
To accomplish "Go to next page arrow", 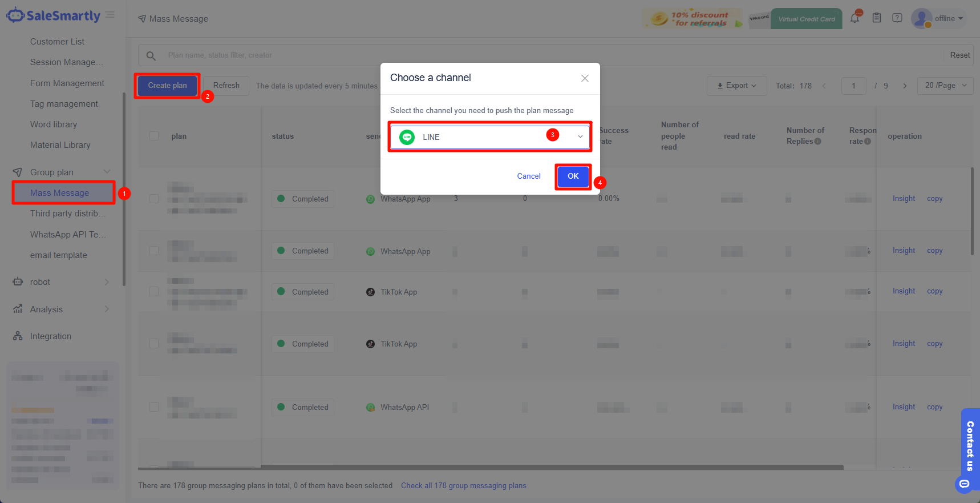I will click(x=905, y=86).
